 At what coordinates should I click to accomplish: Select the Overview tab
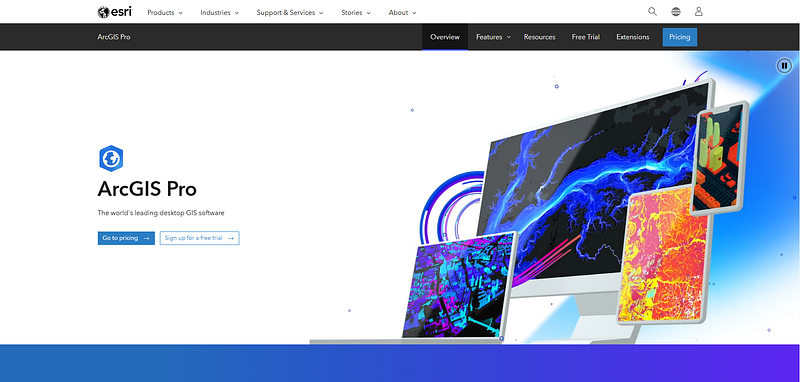tap(445, 37)
